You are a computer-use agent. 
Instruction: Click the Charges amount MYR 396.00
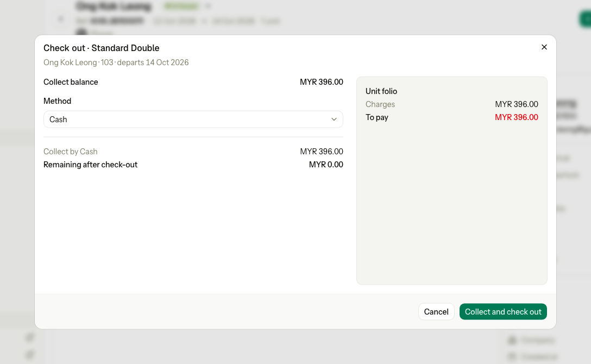517,104
